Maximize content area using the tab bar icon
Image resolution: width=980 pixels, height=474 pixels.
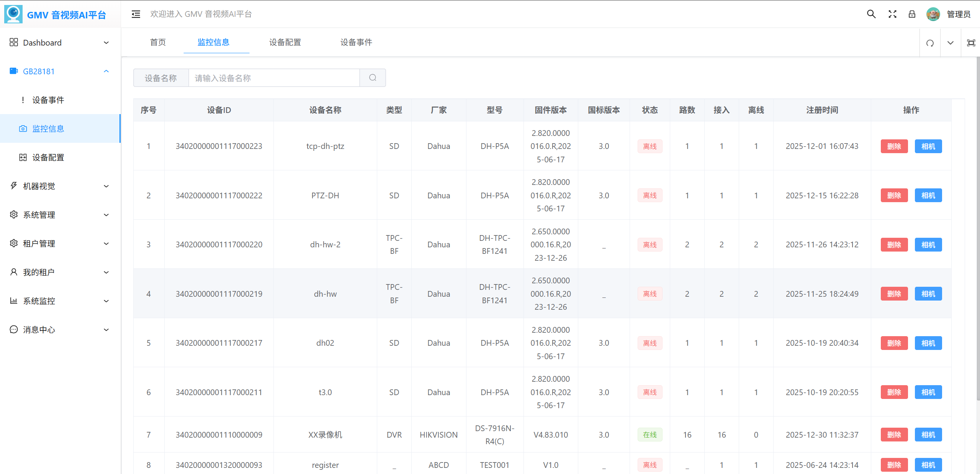(971, 43)
